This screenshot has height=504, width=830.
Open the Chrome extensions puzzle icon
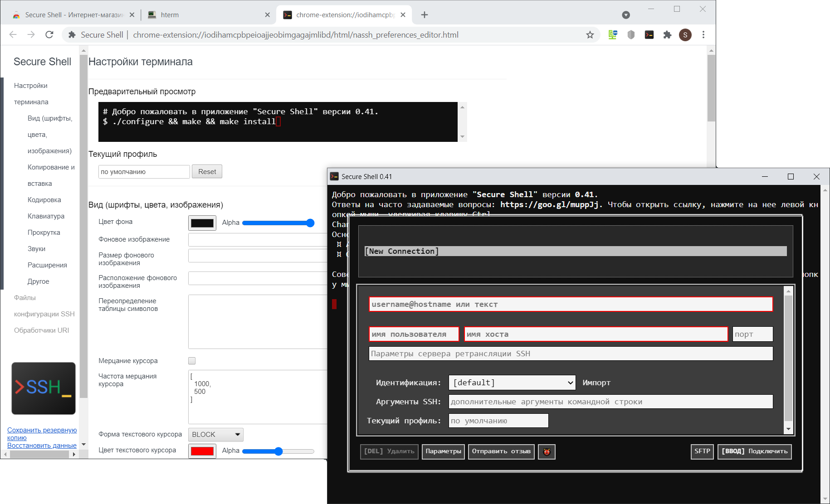(667, 35)
